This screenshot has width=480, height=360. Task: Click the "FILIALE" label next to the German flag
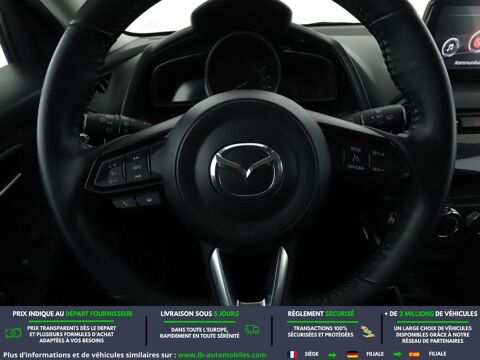coord(375,354)
